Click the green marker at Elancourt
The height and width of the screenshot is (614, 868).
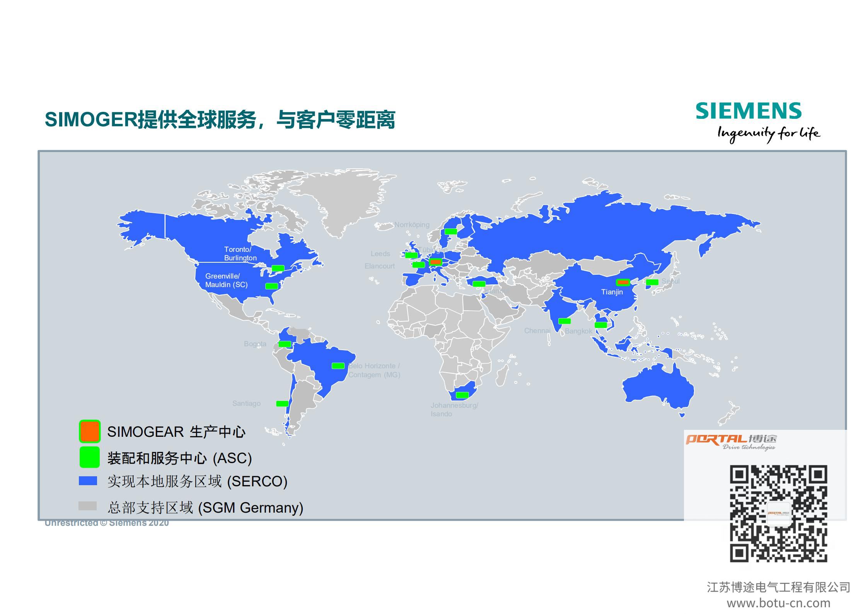(418, 265)
